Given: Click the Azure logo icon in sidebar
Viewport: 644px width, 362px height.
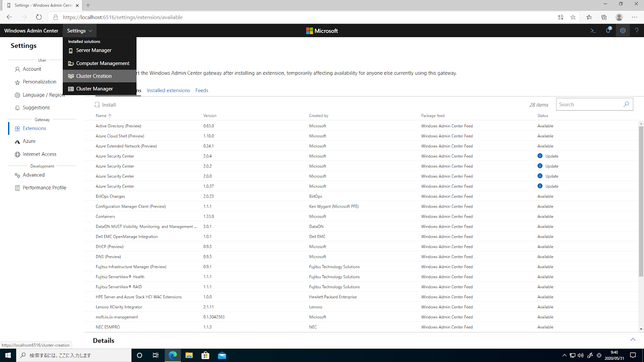Looking at the screenshot, I should point(17,142).
